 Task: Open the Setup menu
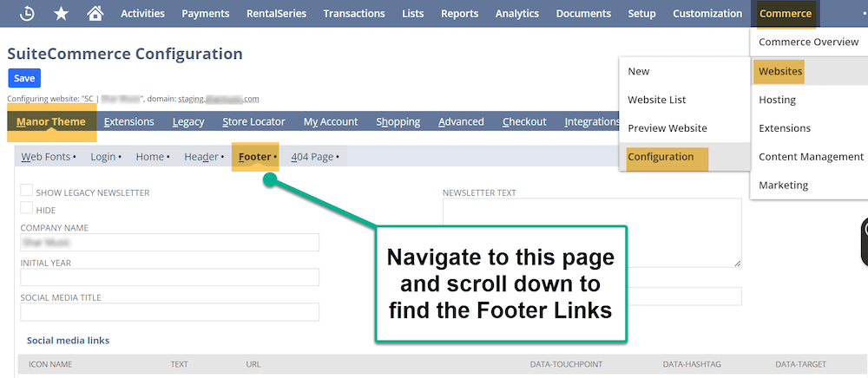(642, 14)
